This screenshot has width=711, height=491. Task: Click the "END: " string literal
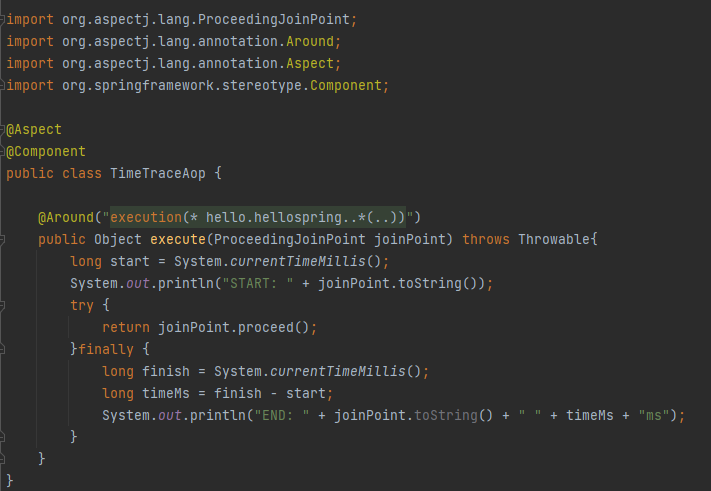pyautogui.click(x=282, y=415)
